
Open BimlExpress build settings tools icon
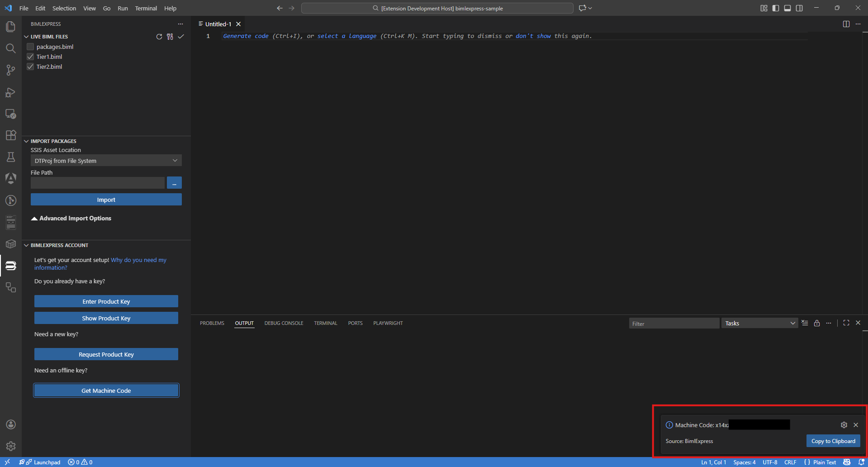pyautogui.click(x=170, y=37)
